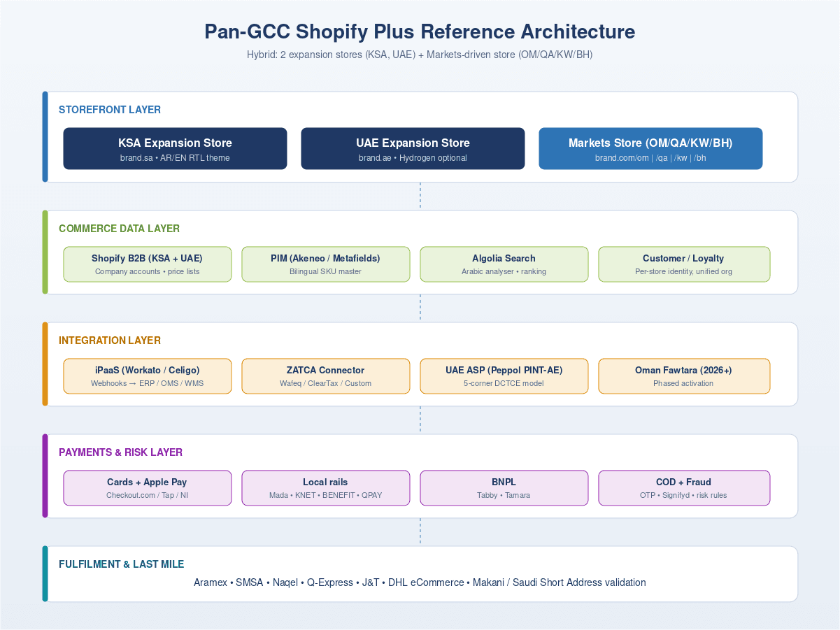Select the Oman Fawtara (2026+) card

[684, 376]
